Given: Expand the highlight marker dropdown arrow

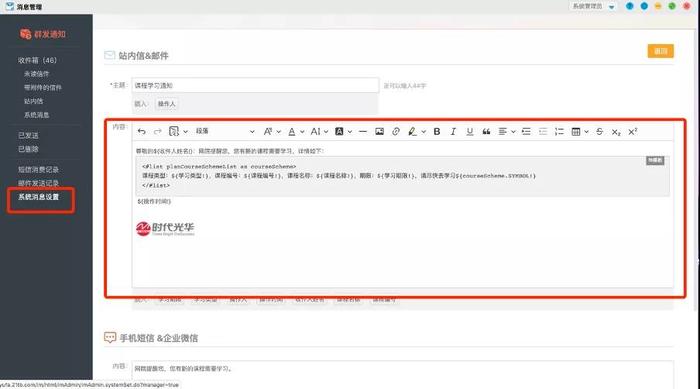Looking at the screenshot, I should [423, 132].
